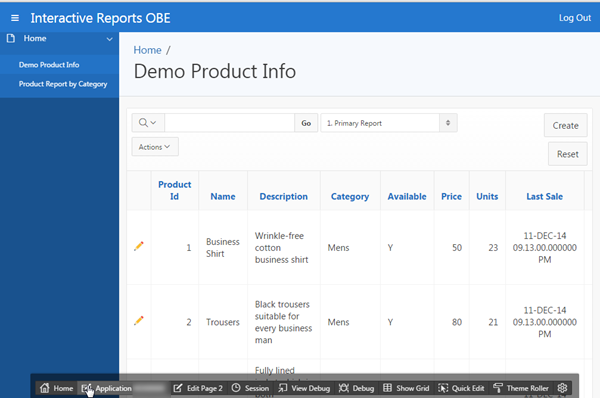Click the Create button
The width and height of the screenshot is (600, 398).
point(566,126)
